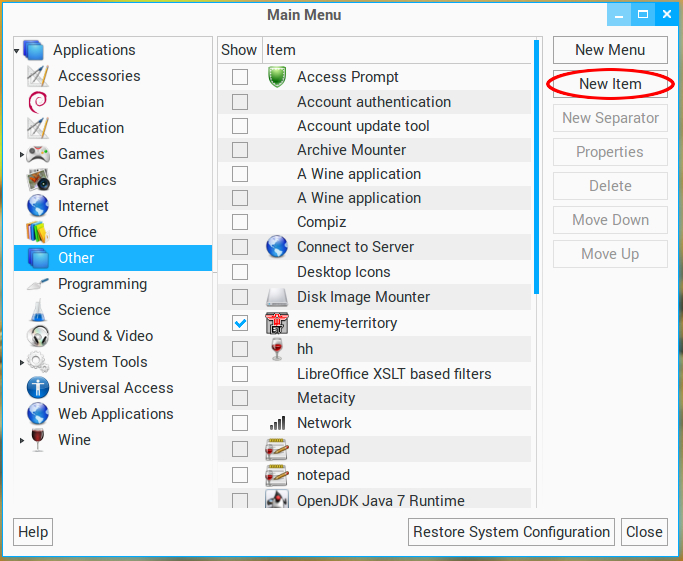
Task: Expand the Games category arrow
Action: coord(22,155)
